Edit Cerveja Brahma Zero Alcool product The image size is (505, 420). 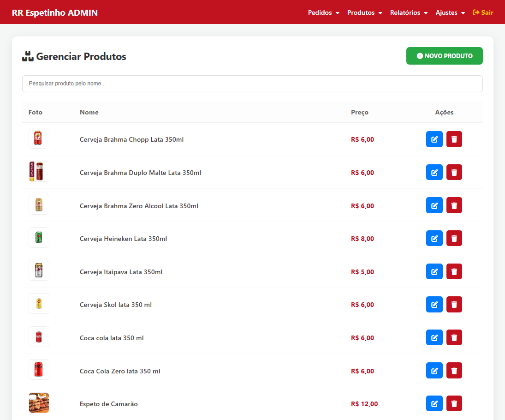(x=434, y=205)
